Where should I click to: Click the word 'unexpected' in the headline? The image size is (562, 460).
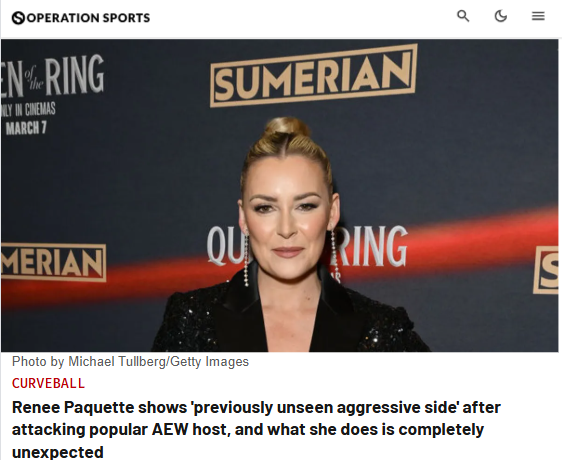pyautogui.click(x=58, y=452)
